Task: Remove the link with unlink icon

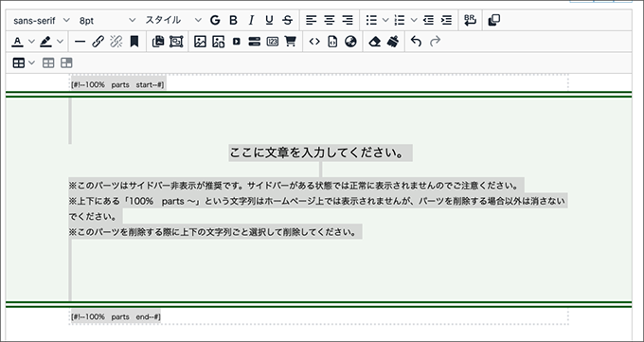Action: pos(116,42)
